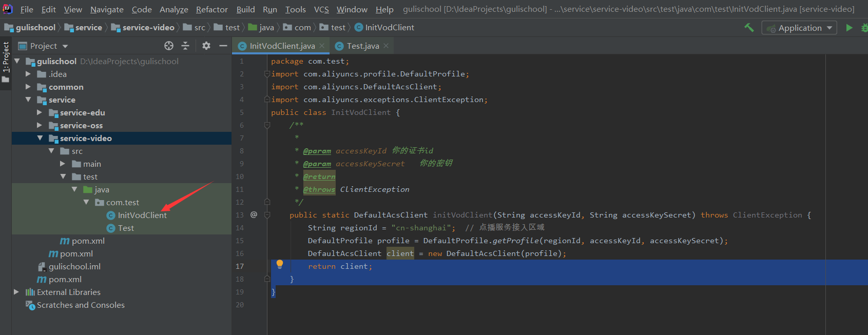Open the File menu
The image size is (868, 335).
(27, 9)
